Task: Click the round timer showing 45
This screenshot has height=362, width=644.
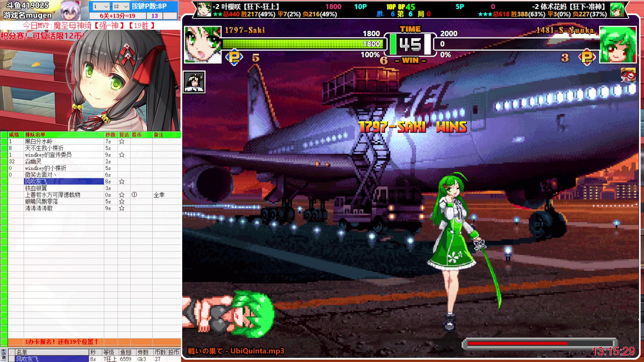Action: click(x=410, y=44)
